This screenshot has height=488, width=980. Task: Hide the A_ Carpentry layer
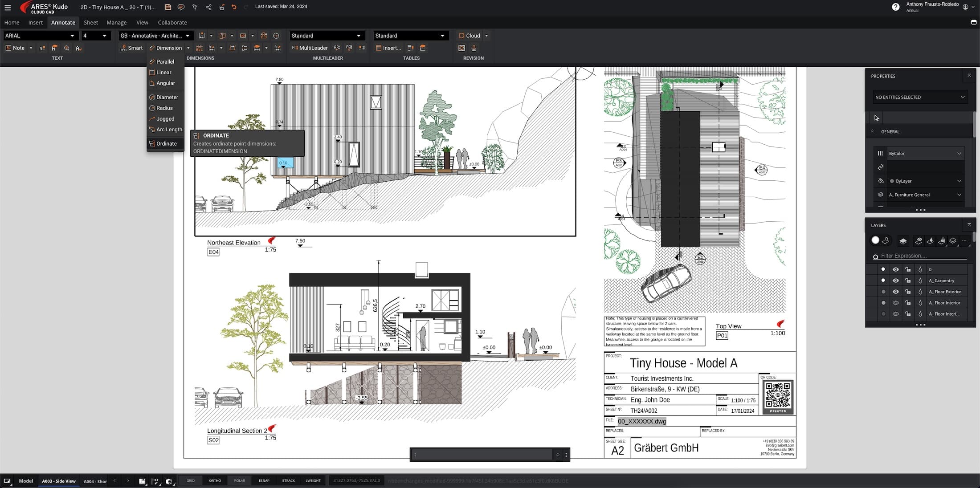[895, 281]
